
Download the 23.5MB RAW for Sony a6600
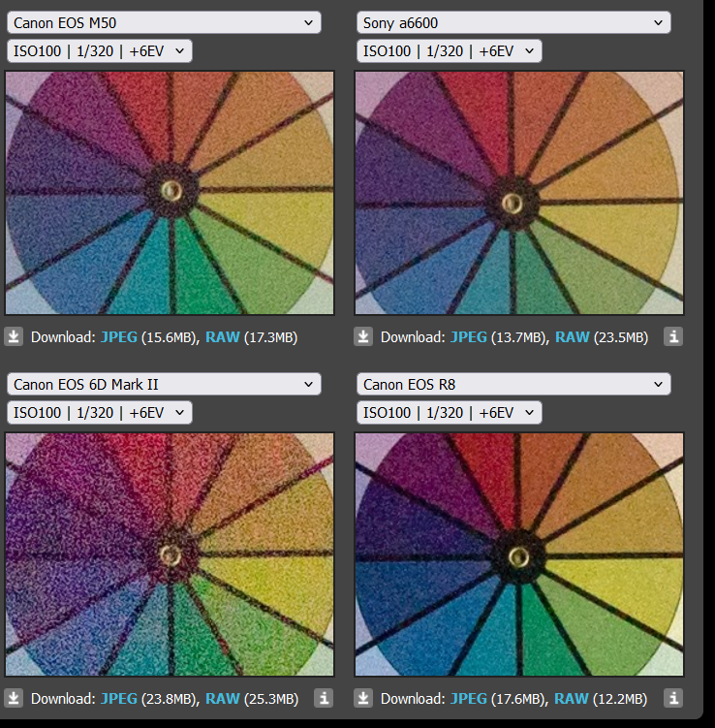pyautogui.click(x=572, y=337)
